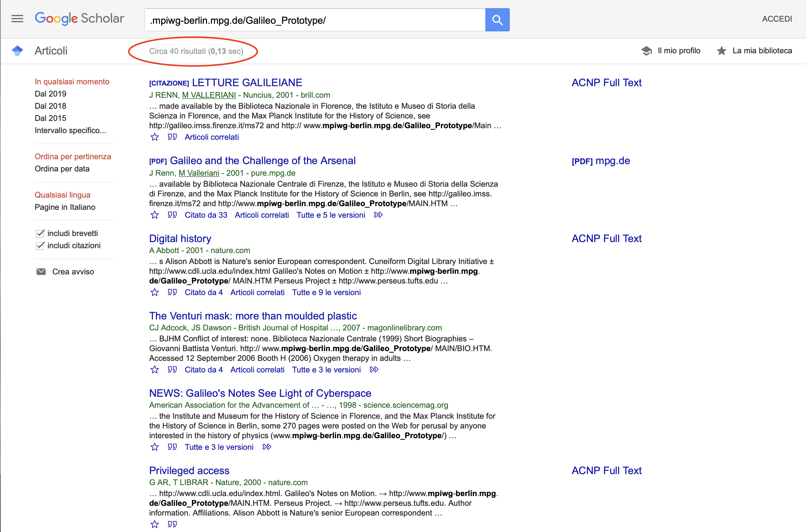Star The Venturi mask result

pyautogui.click(x=155, y=370)
